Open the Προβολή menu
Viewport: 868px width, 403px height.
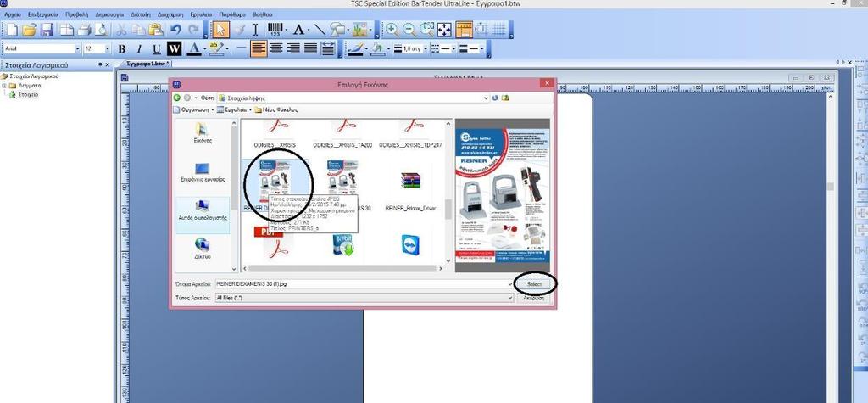pyautogui.click(x=77, y=14)
